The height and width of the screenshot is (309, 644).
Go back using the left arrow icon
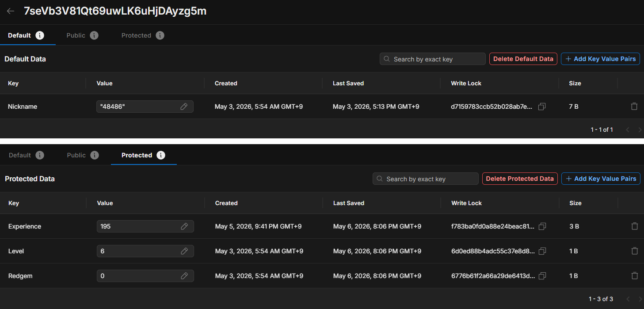pos(11,11)
